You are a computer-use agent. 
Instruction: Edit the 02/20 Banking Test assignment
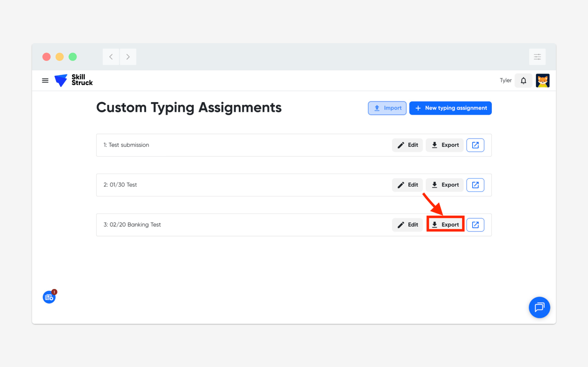click(407, 225)
